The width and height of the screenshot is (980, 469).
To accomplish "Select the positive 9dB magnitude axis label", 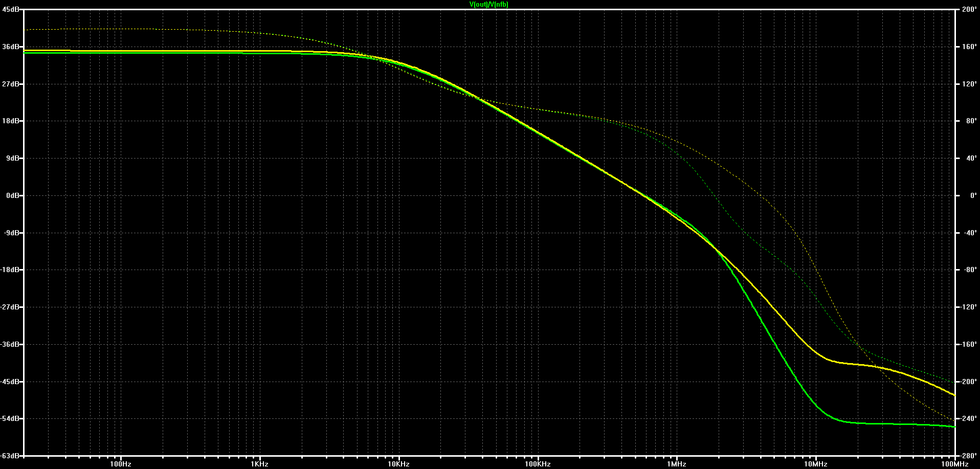I will click(12, 159).
